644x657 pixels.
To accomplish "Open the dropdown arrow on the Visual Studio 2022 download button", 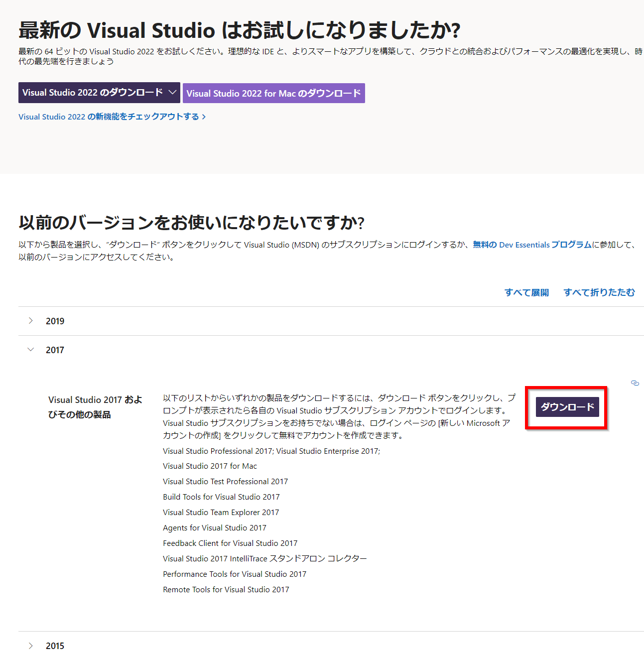I will [172, 93].
